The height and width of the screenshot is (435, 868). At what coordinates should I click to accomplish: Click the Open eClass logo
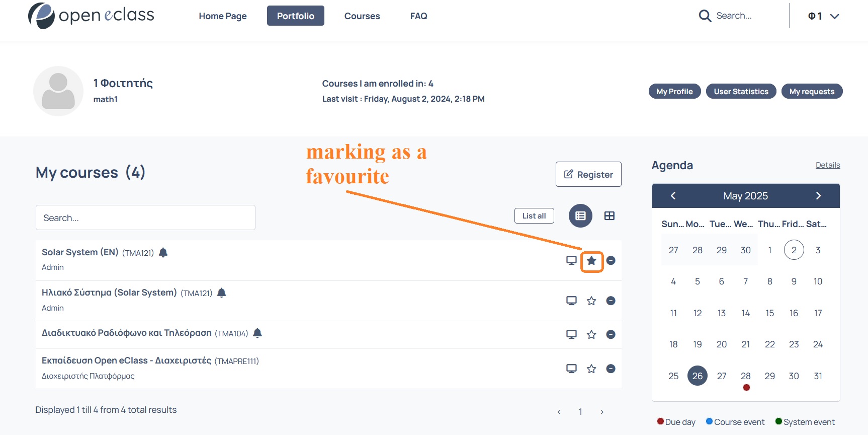click(x=91, y=16)
